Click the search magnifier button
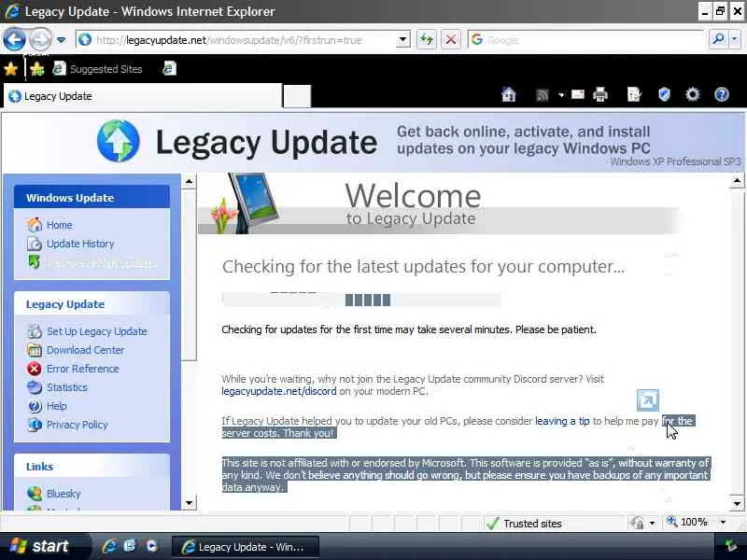 718,39
